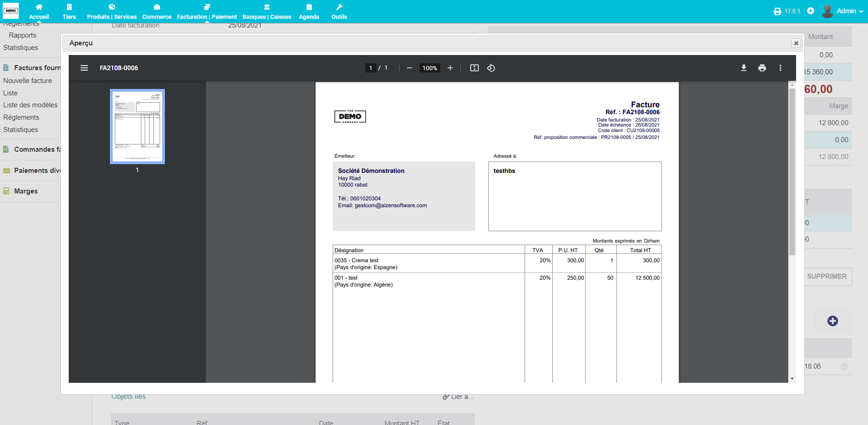The width and height of the screenshot is (868, 425).
Task: Click the 100% zoom level field
Action: [x=430, y=68]
